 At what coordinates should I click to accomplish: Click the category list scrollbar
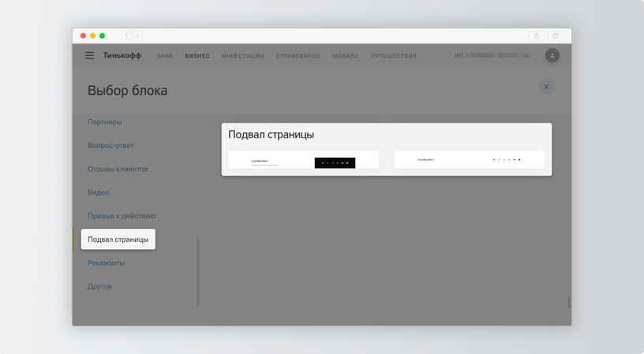click(x=198, y=271)
